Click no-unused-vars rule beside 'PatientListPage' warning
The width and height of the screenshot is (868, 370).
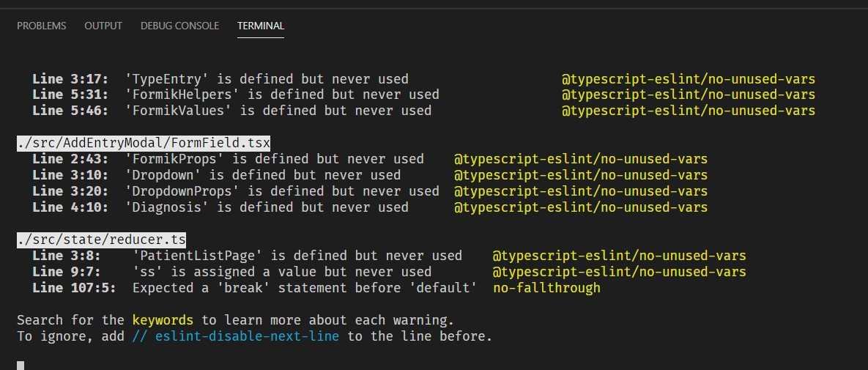(620, 256)
